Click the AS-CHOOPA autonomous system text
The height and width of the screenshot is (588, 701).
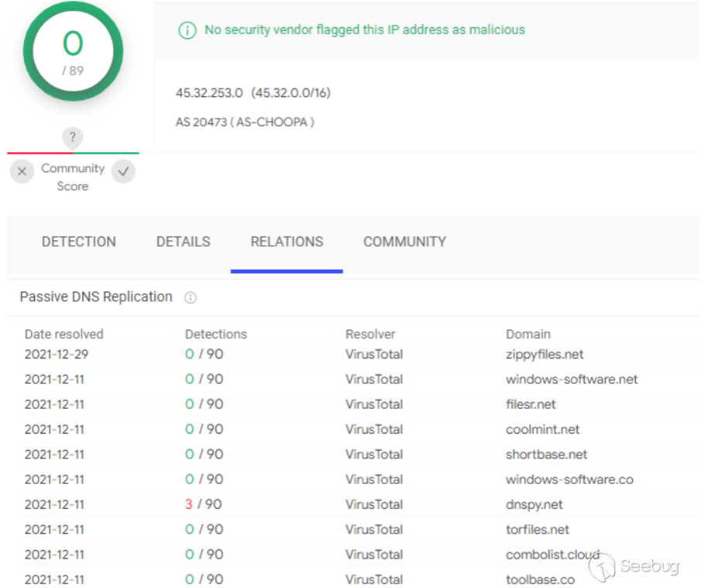(x=244, y=122)
